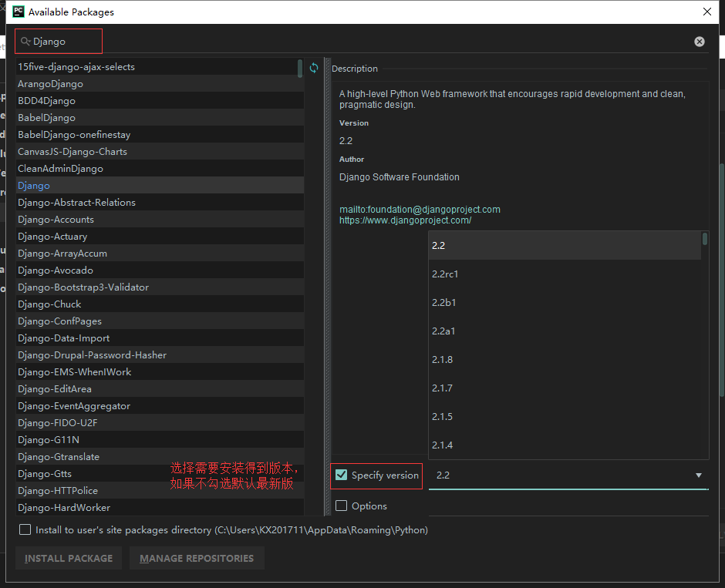The image size is (725, 588).
Task: Select Django-Abstract-Relations package
Action: point(160,203)
